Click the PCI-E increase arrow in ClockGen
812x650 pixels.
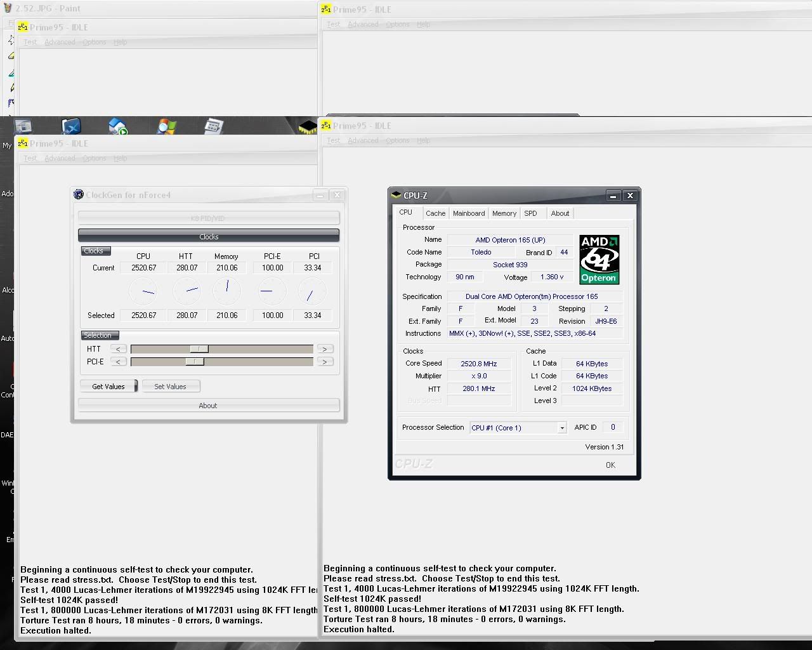coord(325,362)
